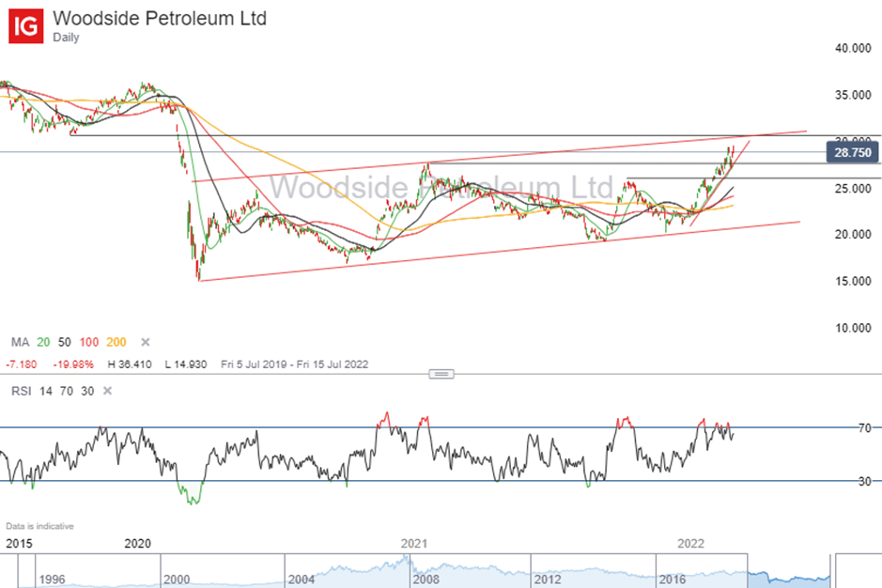This screenshot has height=588, width=882.
Task: Click the 20.000 price axis label
Action: click(853, 235)
